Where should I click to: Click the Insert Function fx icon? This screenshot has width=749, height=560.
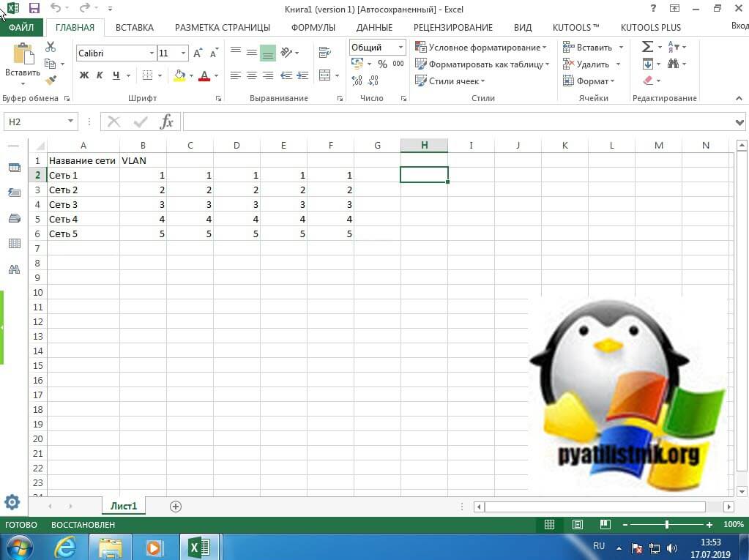(x=167, y=122)
